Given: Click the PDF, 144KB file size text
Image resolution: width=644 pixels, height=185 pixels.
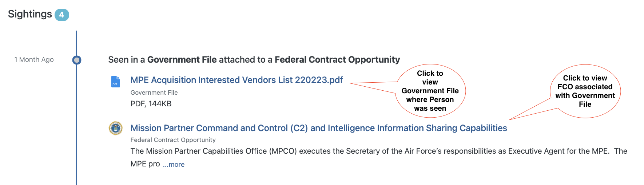Looking at the screenshot, I should 151,104.
